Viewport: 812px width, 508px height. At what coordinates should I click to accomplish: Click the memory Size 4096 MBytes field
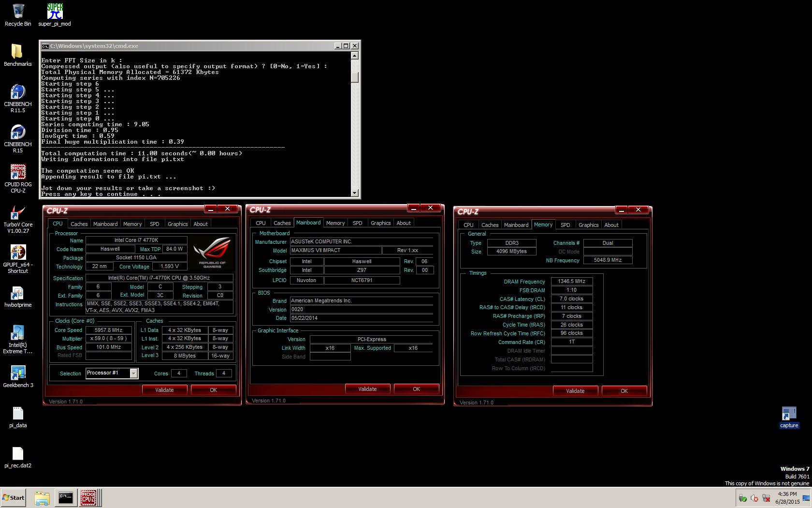click(x=511, y=252)
